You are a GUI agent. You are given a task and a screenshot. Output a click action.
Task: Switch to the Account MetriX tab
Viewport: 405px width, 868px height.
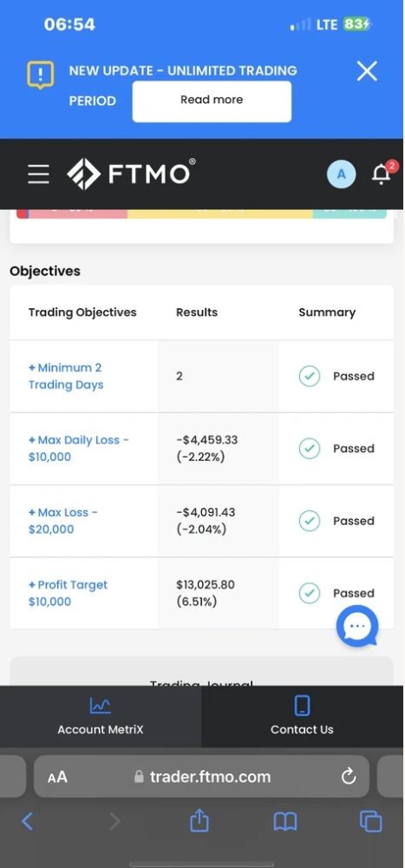pyautogui.click(x=100, y=716)
